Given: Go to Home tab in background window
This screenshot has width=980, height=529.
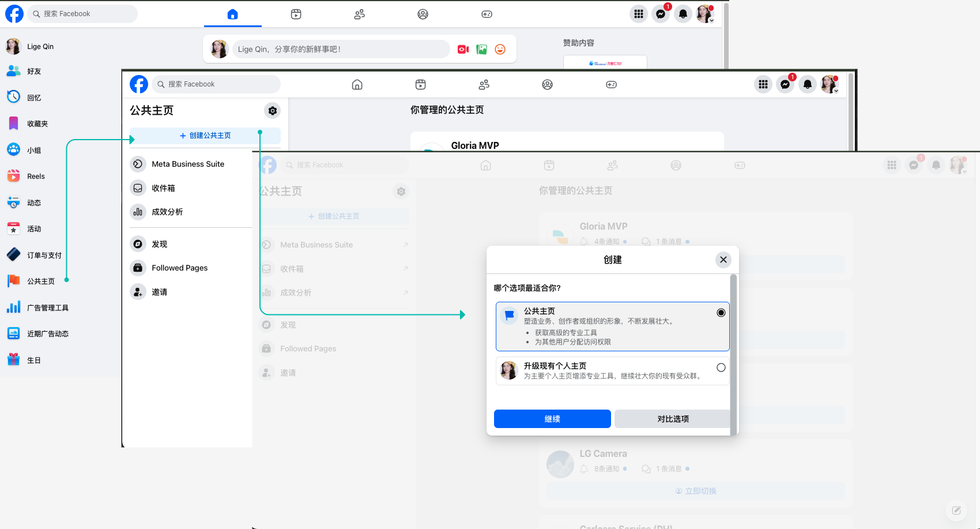Looking at the screenshot, I should (233, 14).
